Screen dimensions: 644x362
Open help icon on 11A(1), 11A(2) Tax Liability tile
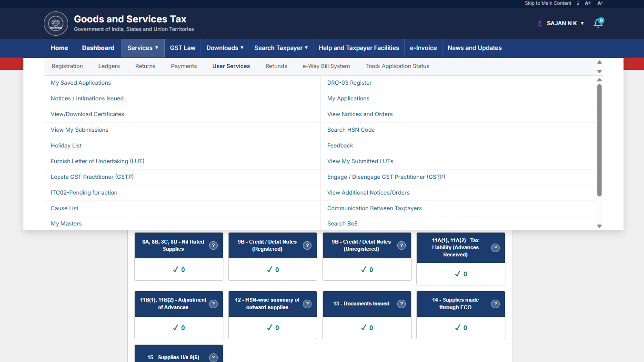point(495,248)
